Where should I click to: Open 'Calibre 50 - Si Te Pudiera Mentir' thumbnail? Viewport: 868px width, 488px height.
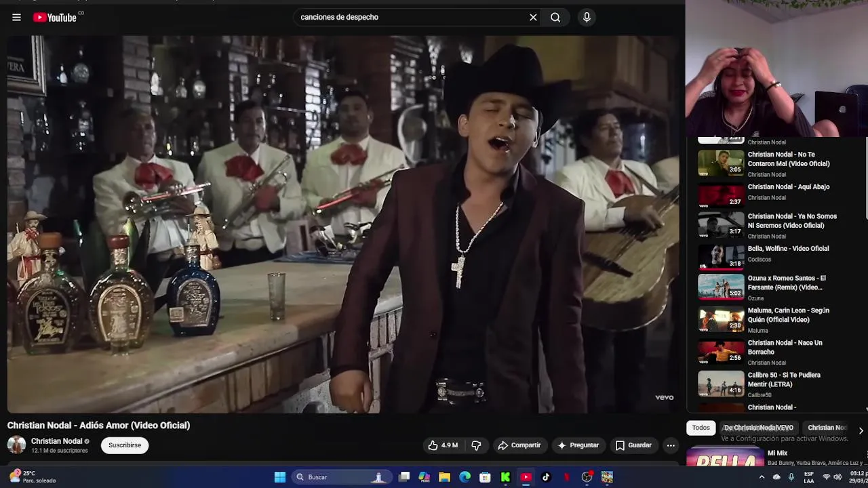[x=721, y=384]
